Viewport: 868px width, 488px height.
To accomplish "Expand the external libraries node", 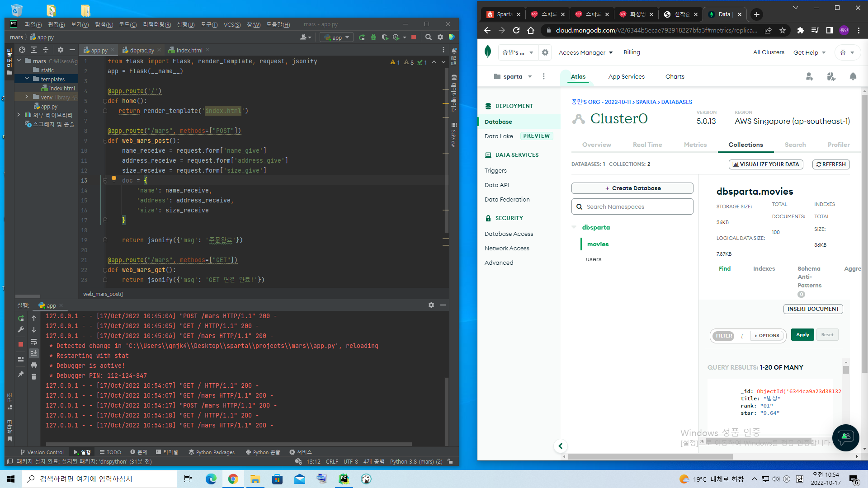I will click(19, 115).
